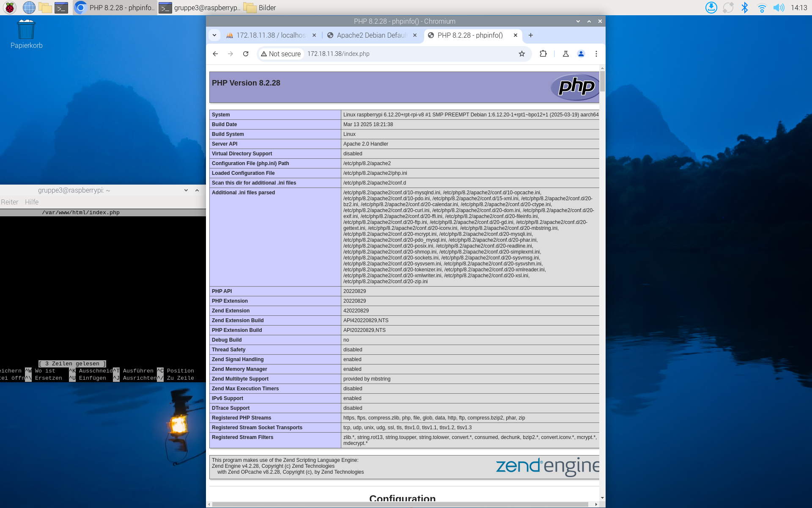Click the "Loaded Configuration File" row label

(x=243, y=173)
